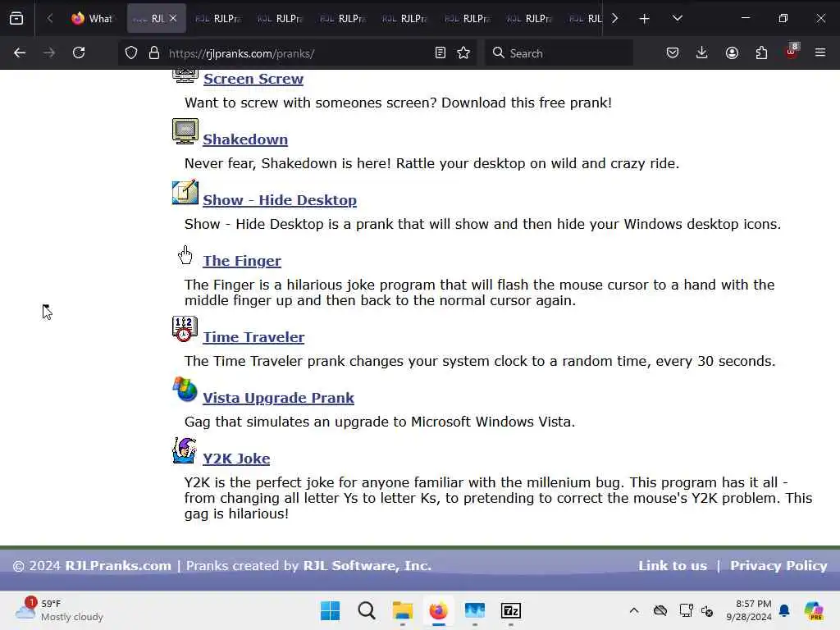This screenshot has width=840, height=630.
Task: Open the Time Traveler link
Action: (254, 337)
